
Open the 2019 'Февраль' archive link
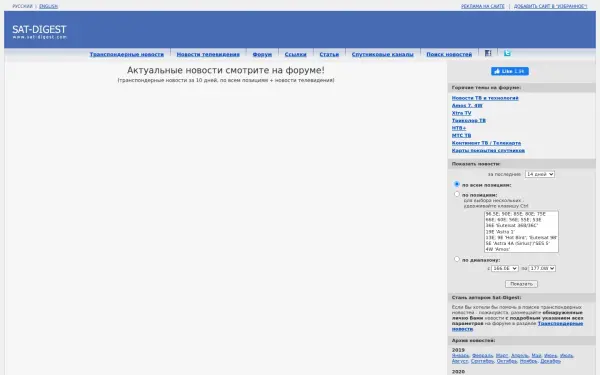[x=482, y=355]
